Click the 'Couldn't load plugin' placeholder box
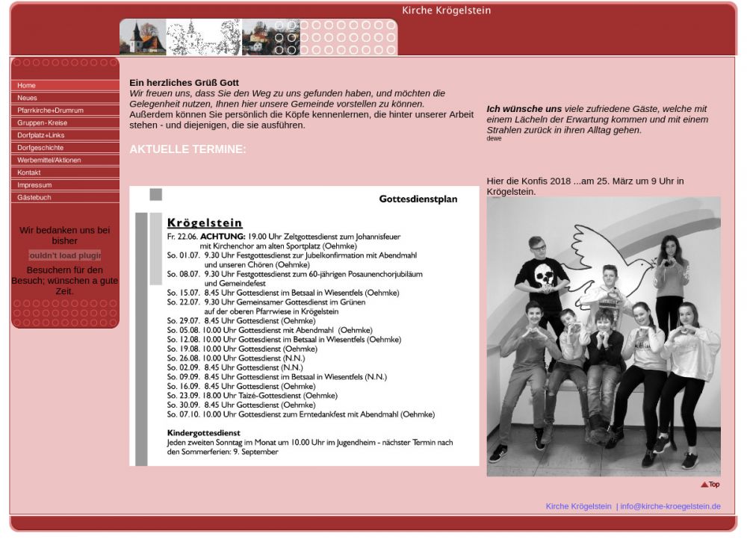Image resolution: width=747 pixels, height=560 pixels. point(65,255)
